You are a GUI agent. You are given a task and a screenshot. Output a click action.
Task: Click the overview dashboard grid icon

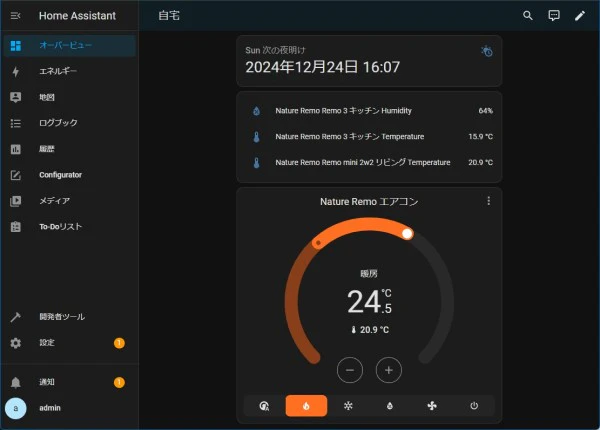(16, 46)
